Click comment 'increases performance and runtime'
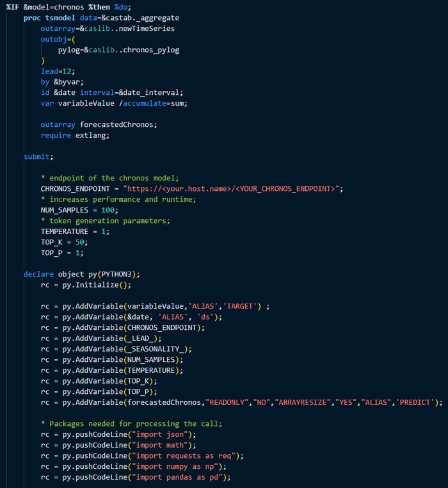The image size is (448, 488). pos(118,200)
